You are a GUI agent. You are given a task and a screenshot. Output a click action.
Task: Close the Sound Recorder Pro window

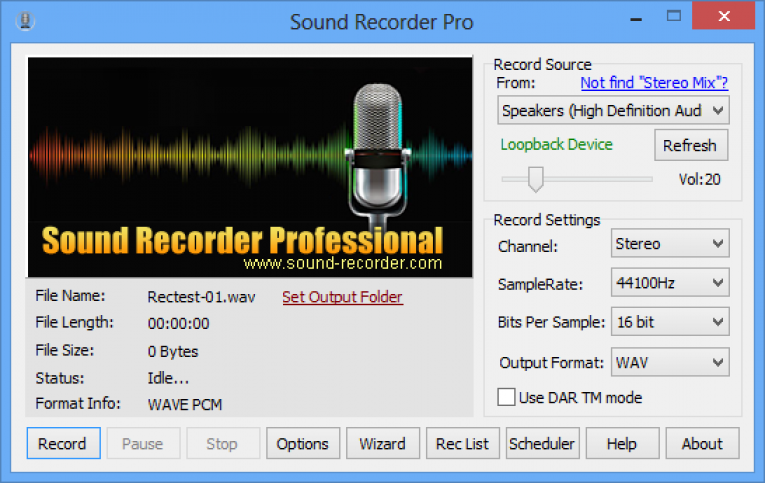click(x=724, y=16)
